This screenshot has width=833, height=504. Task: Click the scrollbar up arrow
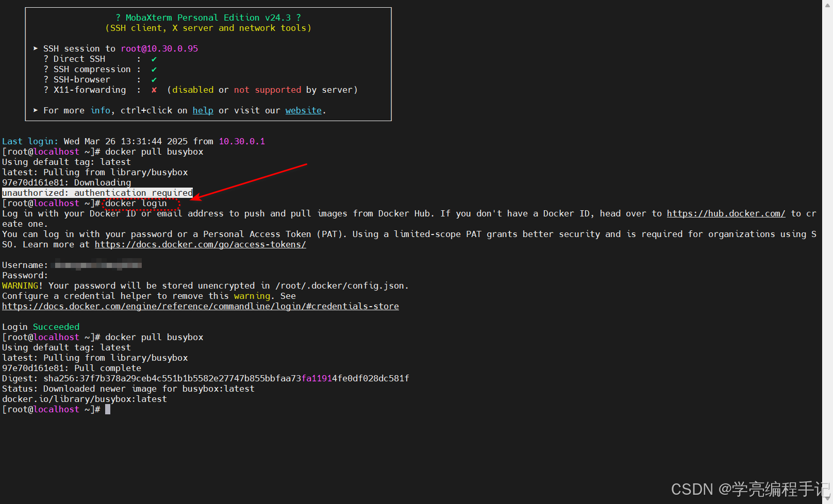[828, 5]
